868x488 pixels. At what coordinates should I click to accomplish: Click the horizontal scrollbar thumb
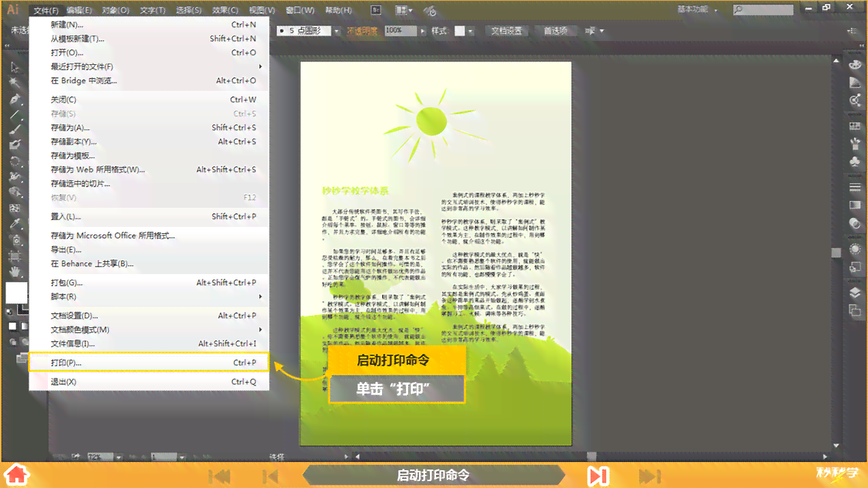tap(591, 457)
